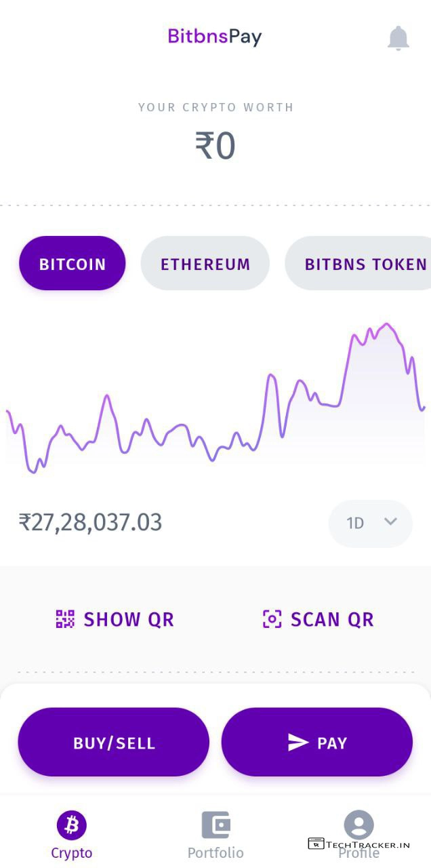Image resolution: width=431 pixels, height=868 pixels.
Task: Select the ETHEREUM chip
Action: pyautogui.click(x=205, y=264)
